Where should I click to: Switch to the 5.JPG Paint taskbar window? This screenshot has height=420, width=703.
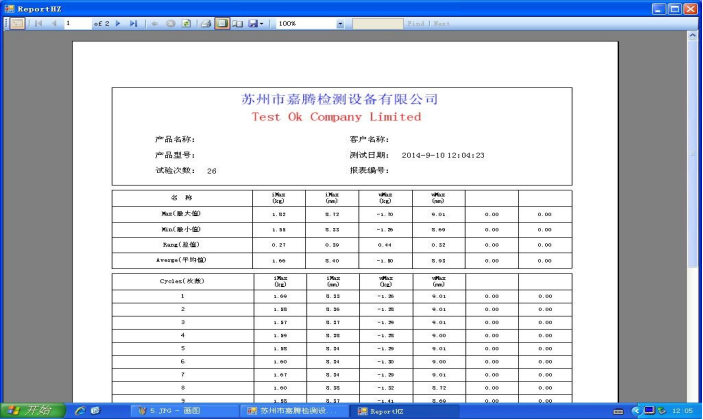point(185,411)
